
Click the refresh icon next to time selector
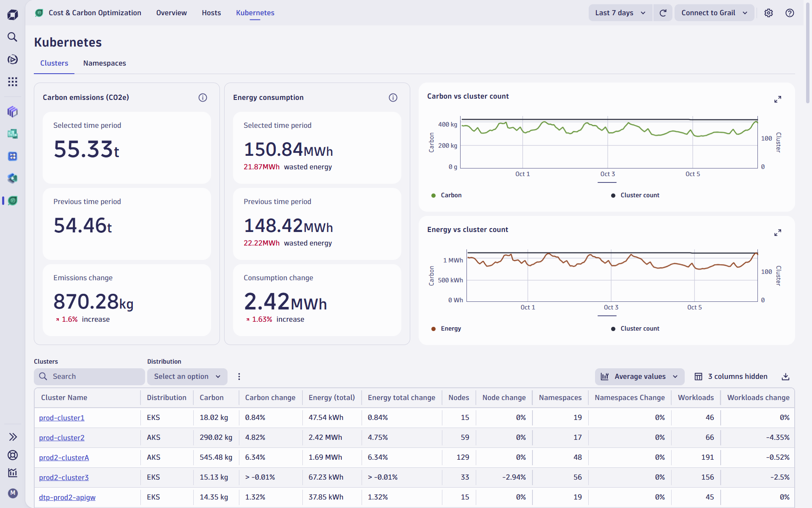pos(663,13)
